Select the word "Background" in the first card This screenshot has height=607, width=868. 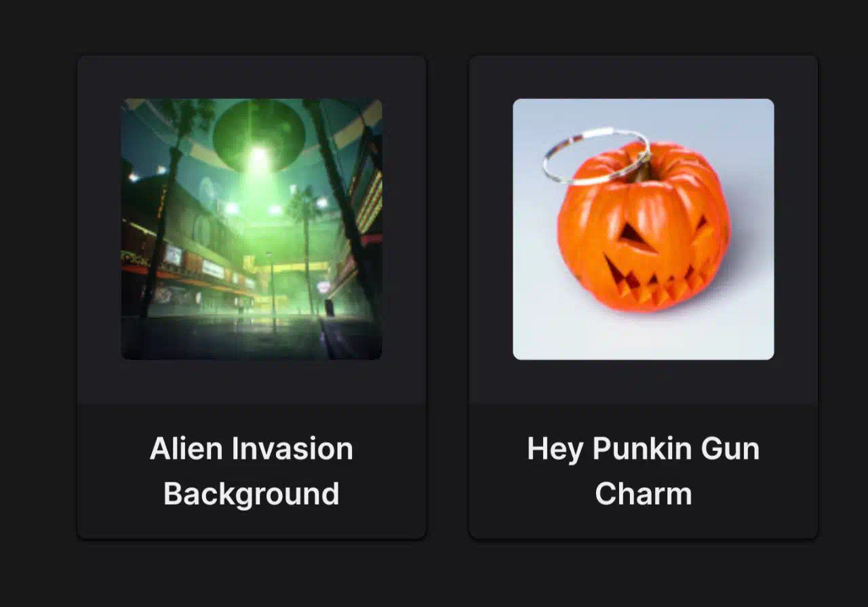(x=252, y=494)
